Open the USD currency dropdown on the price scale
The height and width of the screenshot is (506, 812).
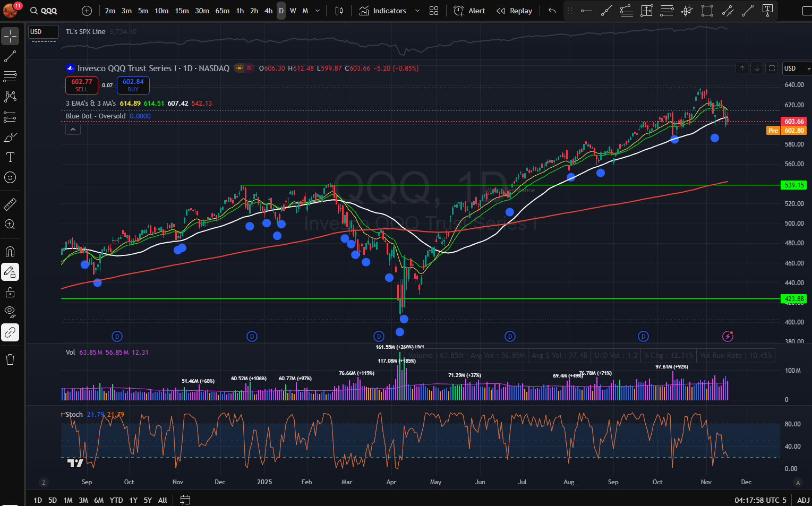click(797, 68)
